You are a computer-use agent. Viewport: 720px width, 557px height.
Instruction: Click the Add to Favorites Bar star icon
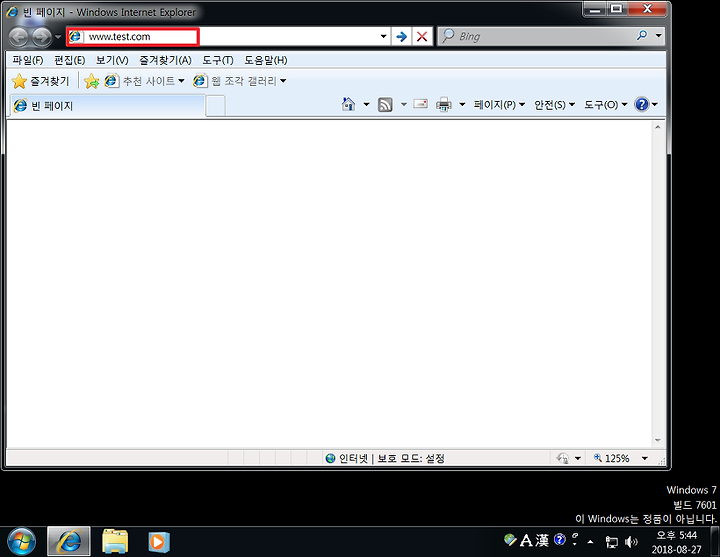tap(91, 81)
